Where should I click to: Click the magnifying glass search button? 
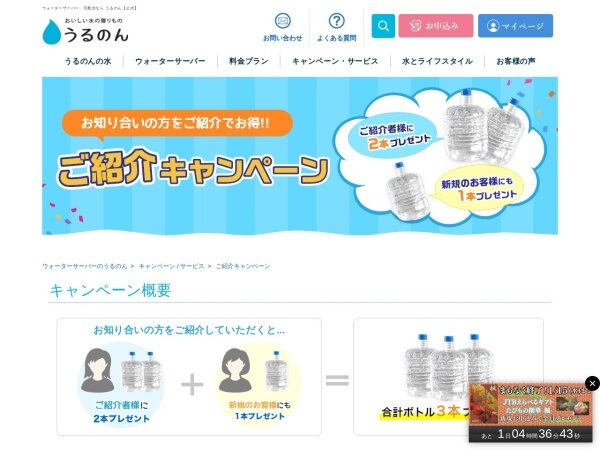pos(383,26)
